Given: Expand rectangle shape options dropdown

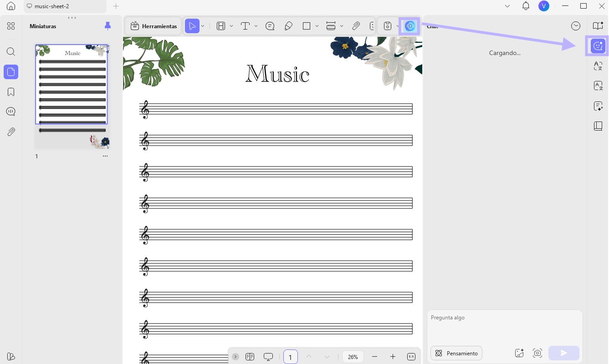Looking at the screenshot, I should (317, 26).
